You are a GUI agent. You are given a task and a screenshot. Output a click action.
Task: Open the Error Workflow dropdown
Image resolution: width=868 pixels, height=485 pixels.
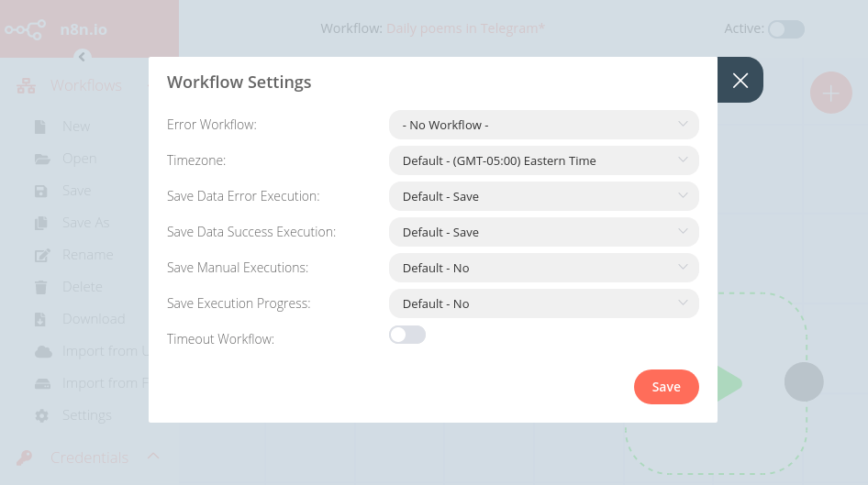point(543,125)
